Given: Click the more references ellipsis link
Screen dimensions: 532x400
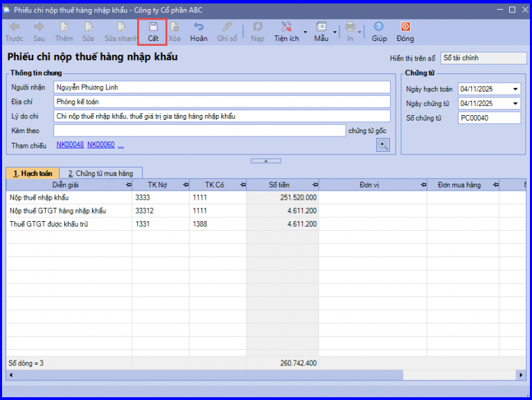Looking at the screenshot, I should (x=121, y=146).
